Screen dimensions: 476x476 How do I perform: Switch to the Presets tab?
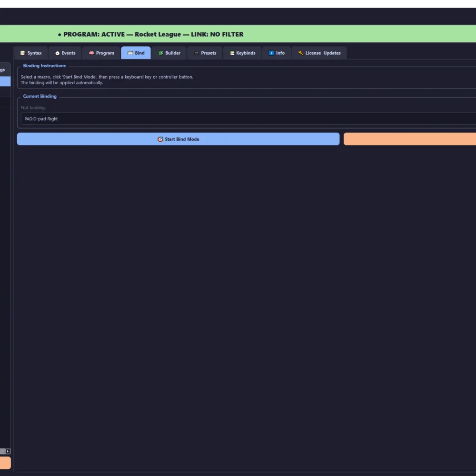205,53
